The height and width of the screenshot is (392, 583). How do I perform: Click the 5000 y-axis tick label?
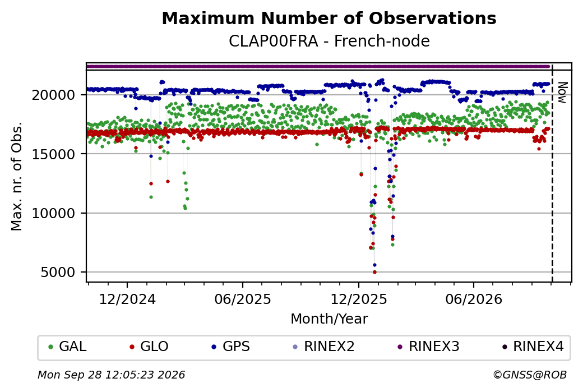pyautogui.click(x=58, y=273)
